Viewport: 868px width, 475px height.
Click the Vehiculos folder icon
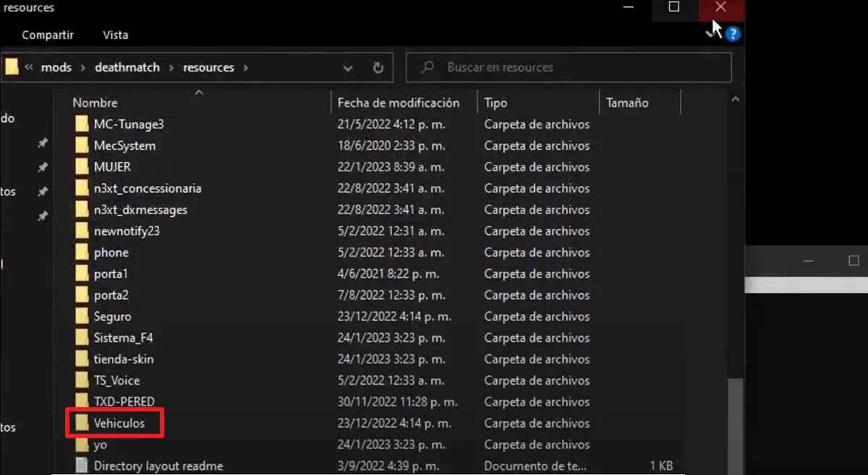tap(83, 423)
